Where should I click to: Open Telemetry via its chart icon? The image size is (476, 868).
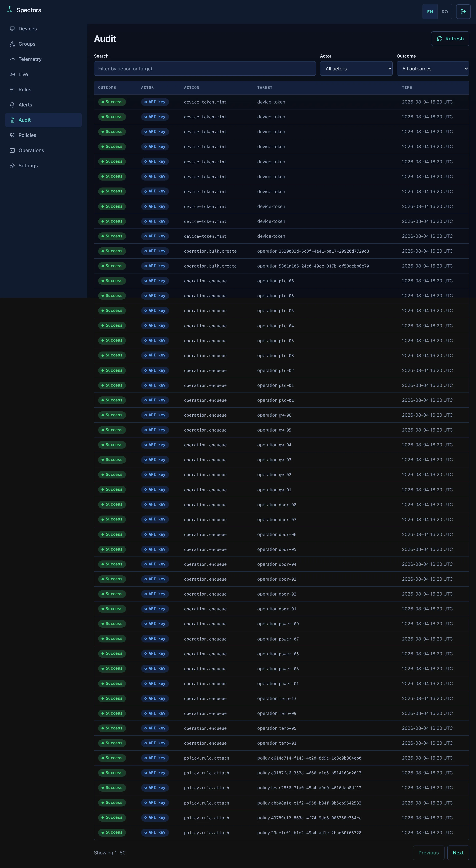pyautogui.click(x=12, y=59)
